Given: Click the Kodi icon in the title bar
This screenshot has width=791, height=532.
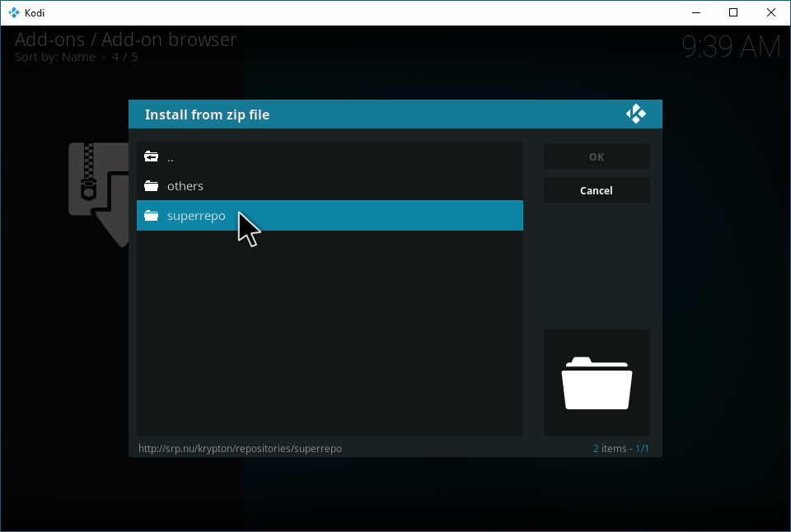Looking at the screenshot, I should 14,12.
